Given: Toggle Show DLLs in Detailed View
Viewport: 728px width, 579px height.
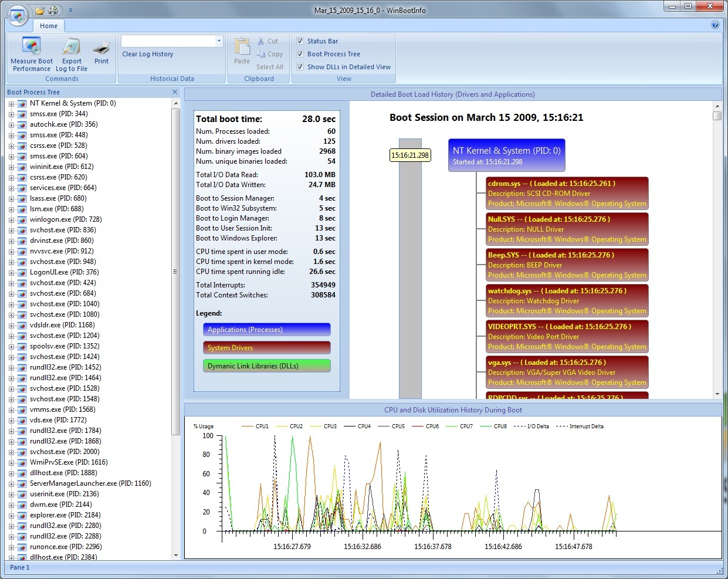Looking at the screenshot, I should [300, 67].
